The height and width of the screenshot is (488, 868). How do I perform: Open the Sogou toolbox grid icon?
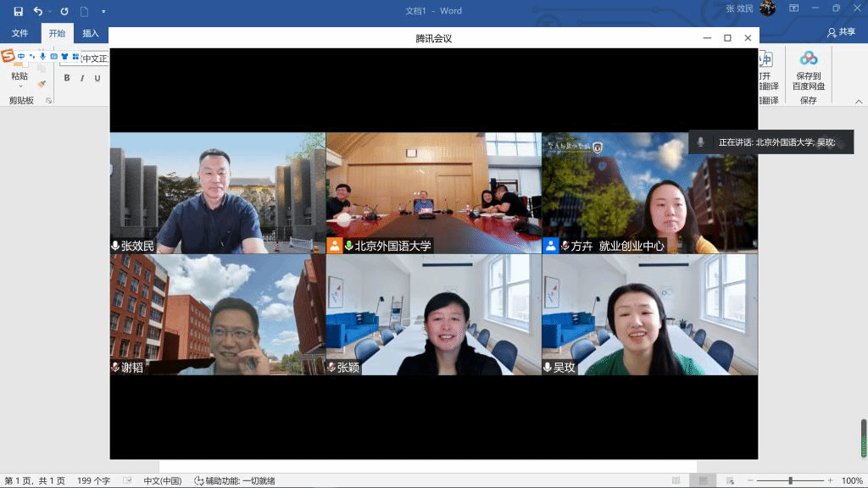pyautogui.click(x=75, y=57)
